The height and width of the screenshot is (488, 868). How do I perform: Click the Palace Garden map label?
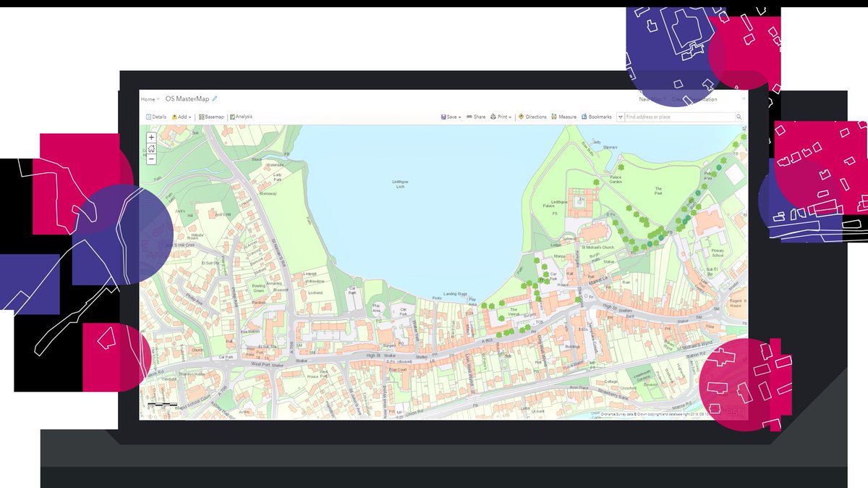[616, 180]
